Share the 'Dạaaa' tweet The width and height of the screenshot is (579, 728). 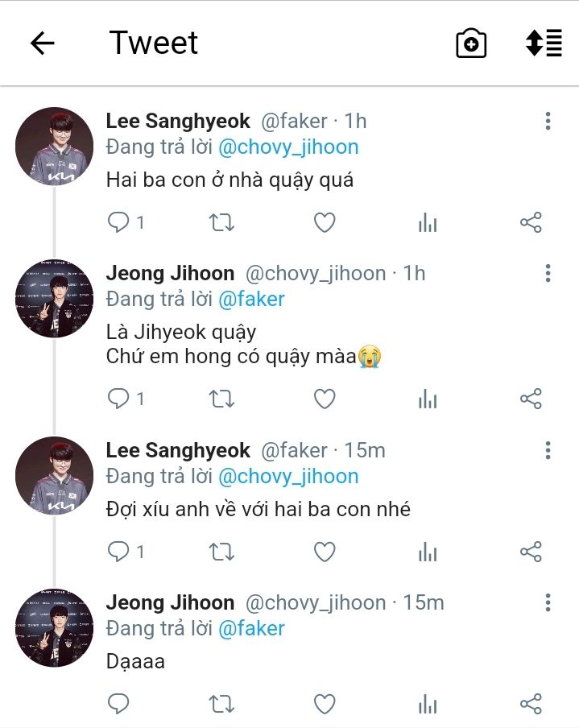coord(531,704)
